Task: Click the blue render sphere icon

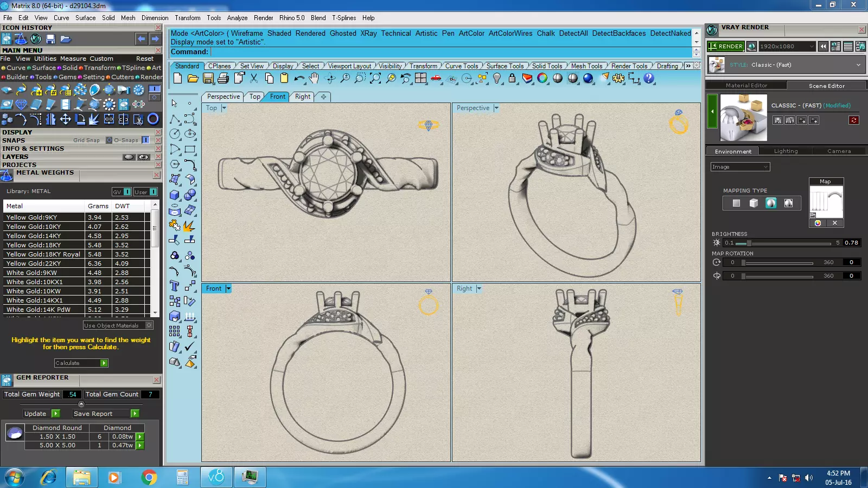Action: coord(588,79)
